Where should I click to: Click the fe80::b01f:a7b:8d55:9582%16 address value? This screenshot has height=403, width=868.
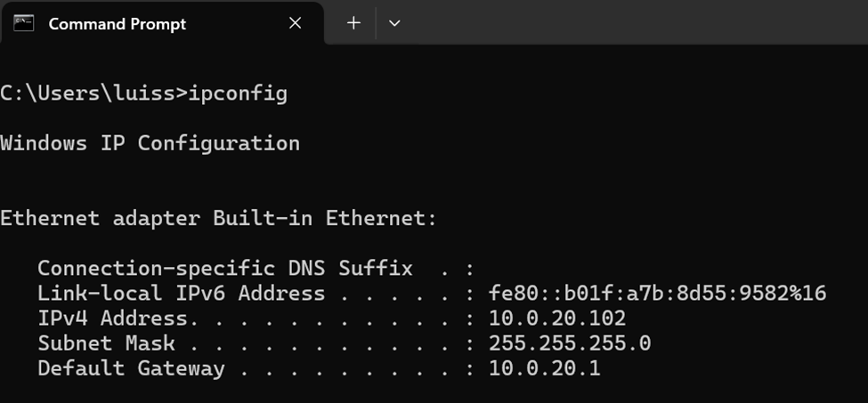pyautogui.click(x=657, y=293)
